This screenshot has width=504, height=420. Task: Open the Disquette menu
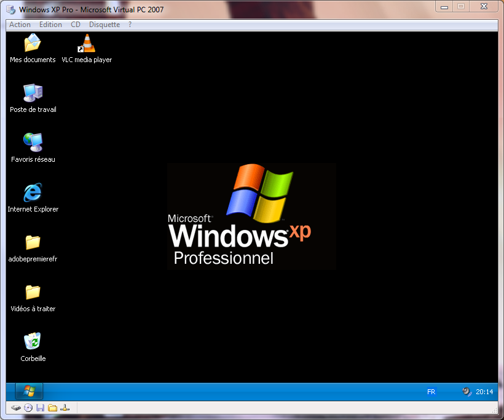pos(104,25)
